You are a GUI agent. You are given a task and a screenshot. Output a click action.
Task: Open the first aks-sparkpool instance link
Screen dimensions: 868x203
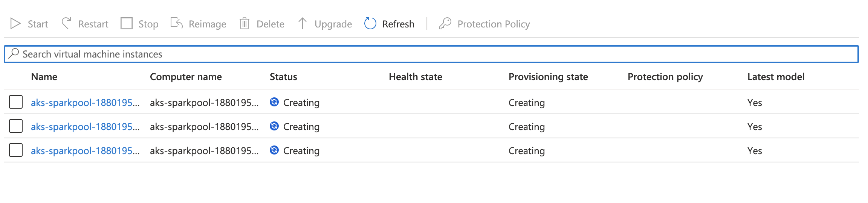85,103
